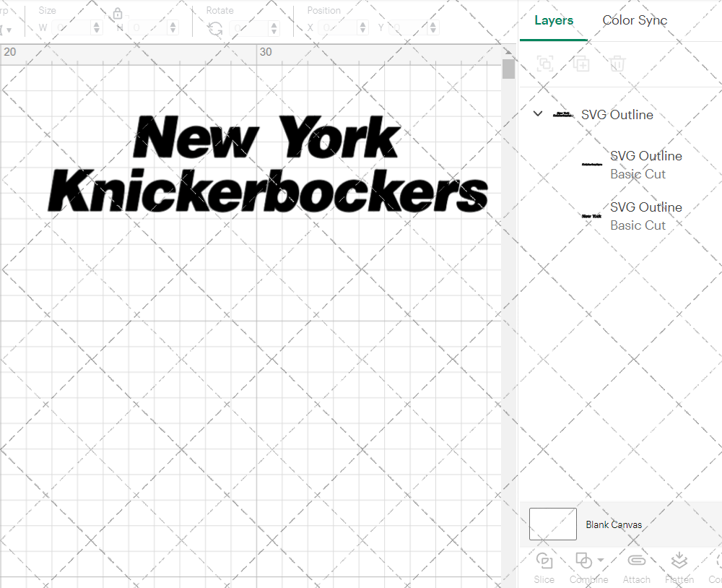Image resolution: width=722 pixels, height=588 pixels.
Task: Select the Knickerbockers Basic Cut layer
Action: [x=646, y=165]
